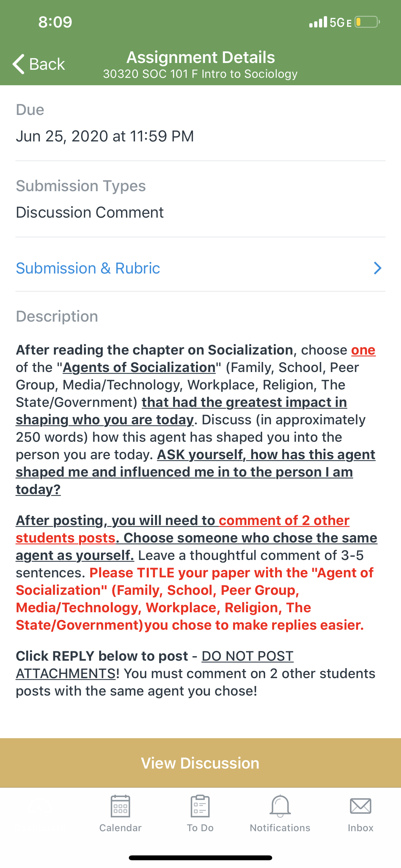
Task: Tap the Assignment Details title
Action: tap(200, 57)
